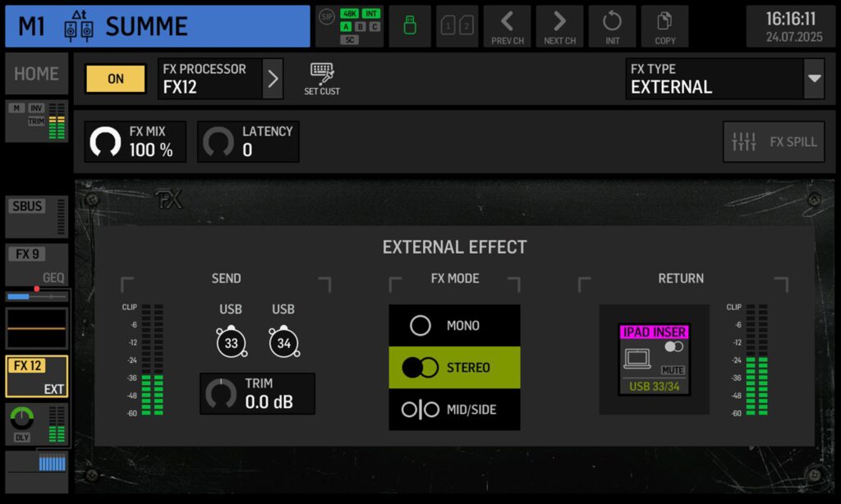Select MONO FX mode
Viewport: 841px width, 504px height.
454,326
